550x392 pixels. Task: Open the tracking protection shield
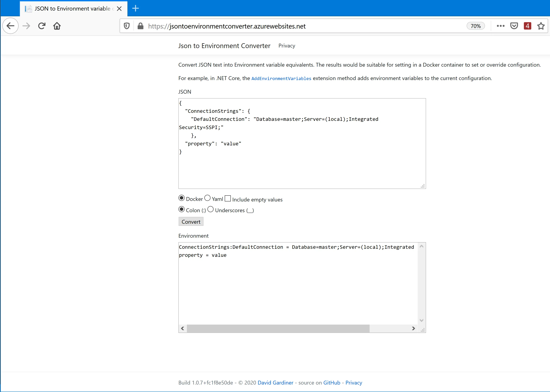127,26
